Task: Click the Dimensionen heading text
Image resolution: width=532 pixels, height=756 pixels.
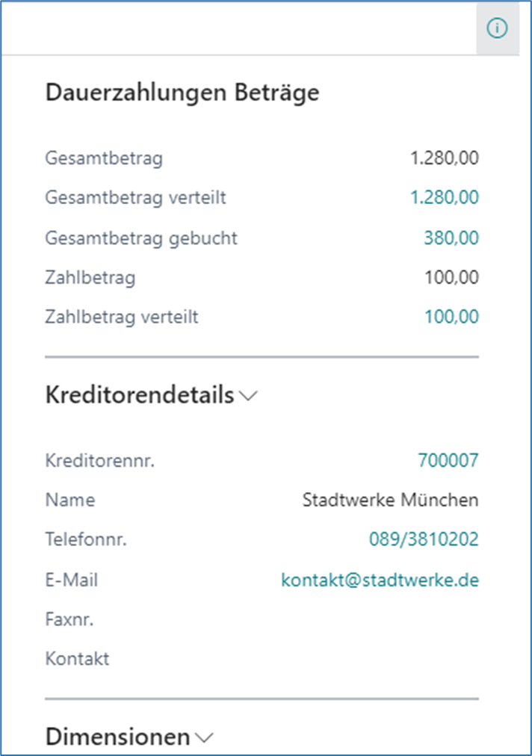Action: pos(120,737)
